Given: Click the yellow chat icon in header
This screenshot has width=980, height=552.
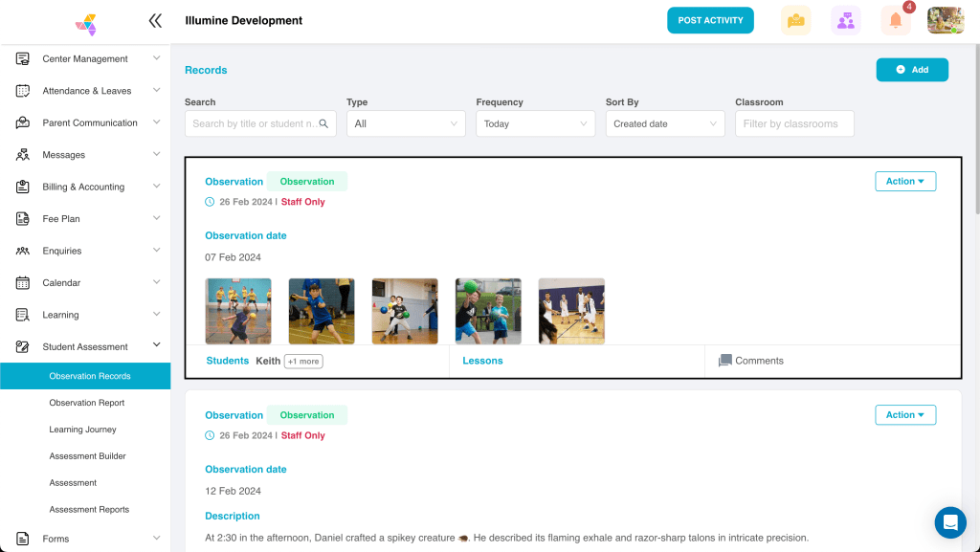Looking at the screenshot, I should tap(795, 20).
